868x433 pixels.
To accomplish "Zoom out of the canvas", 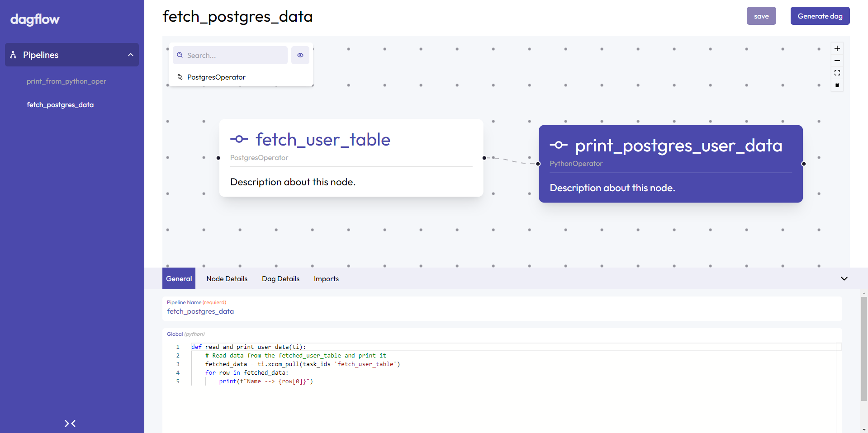I will pyautogui.click(x=837, y=61).
